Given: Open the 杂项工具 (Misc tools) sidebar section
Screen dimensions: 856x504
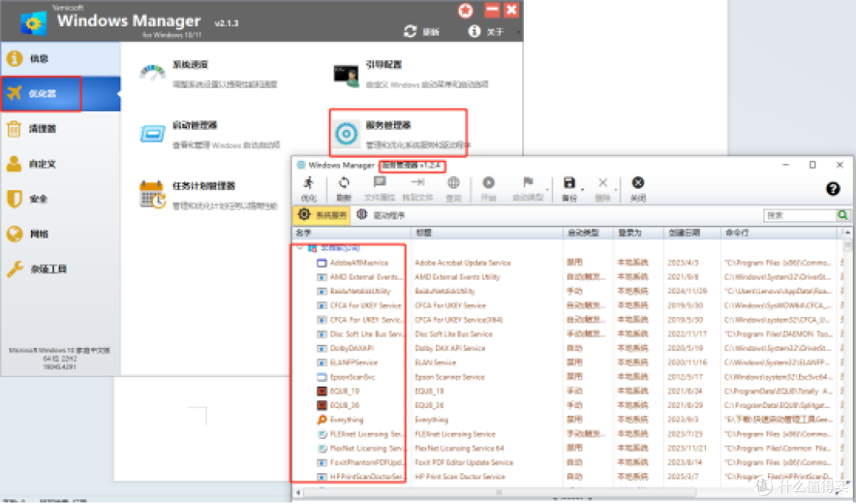Looking at the screenshot, I should 60,269.
